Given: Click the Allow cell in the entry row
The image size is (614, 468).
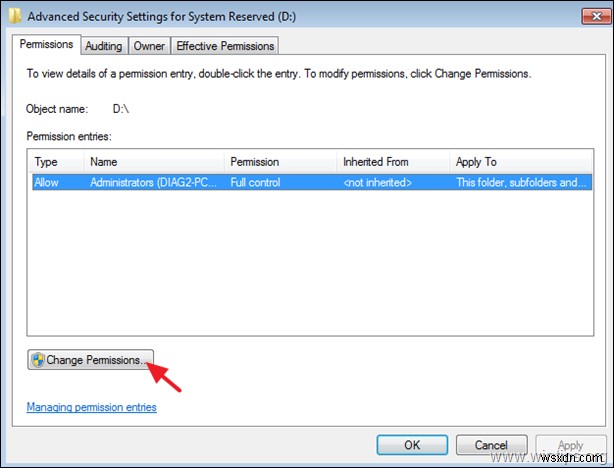Looking at the screenshot, I should tap(46, 183).
